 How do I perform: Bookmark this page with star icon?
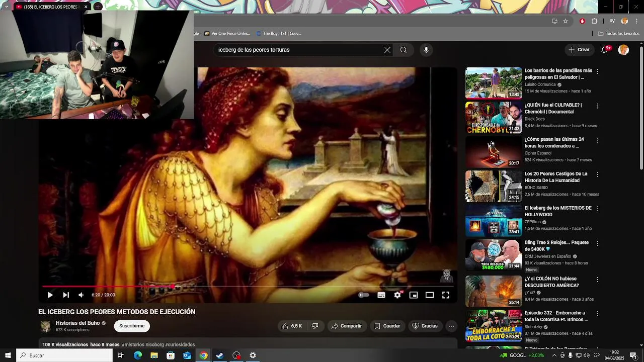point(566,21)
